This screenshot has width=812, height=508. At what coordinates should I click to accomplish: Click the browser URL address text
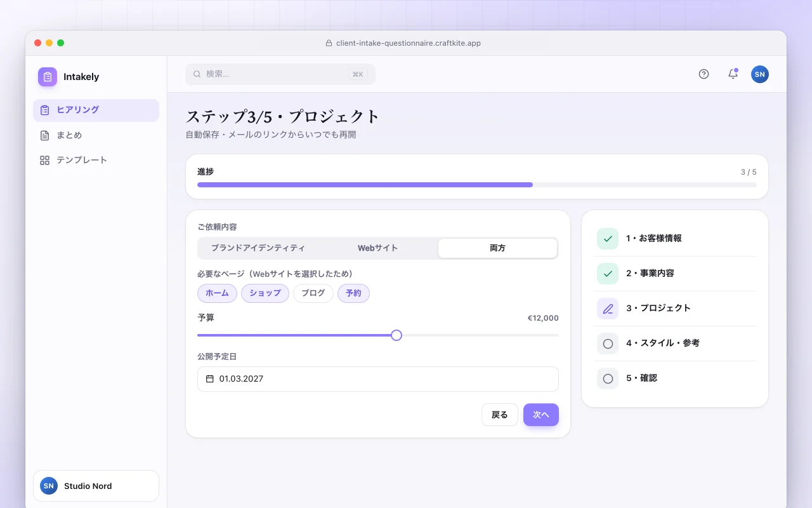click(409, 43)
